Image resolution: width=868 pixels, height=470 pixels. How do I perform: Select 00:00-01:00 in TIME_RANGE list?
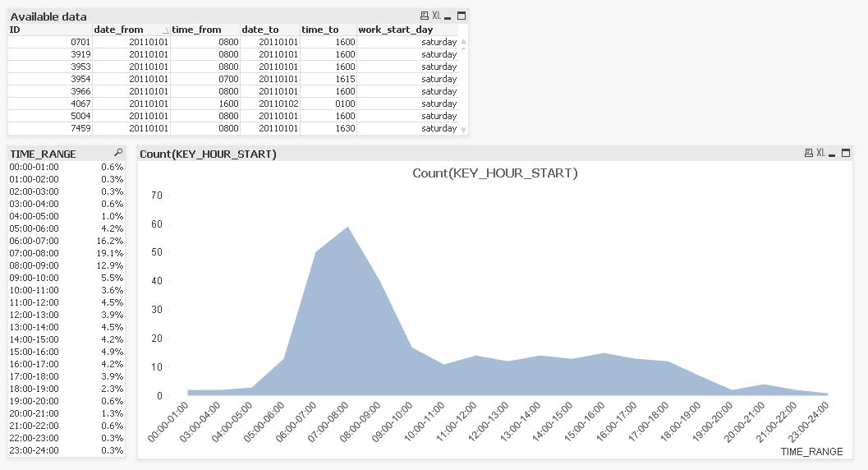coord(67,167)
